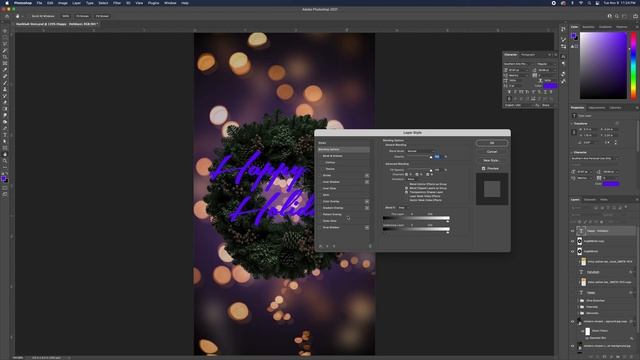Open the Photoshop search icon at top right
This screenshot has height=360, width=640.
pos(617,16)
